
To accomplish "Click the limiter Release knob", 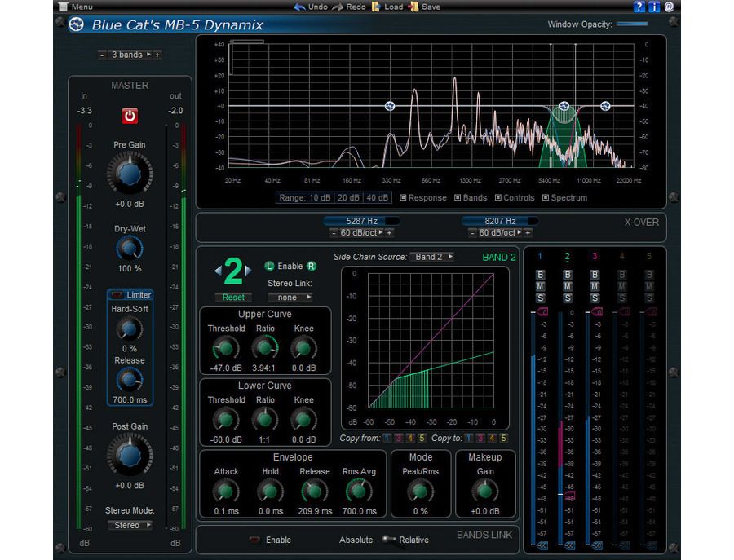I will point(129,379).
